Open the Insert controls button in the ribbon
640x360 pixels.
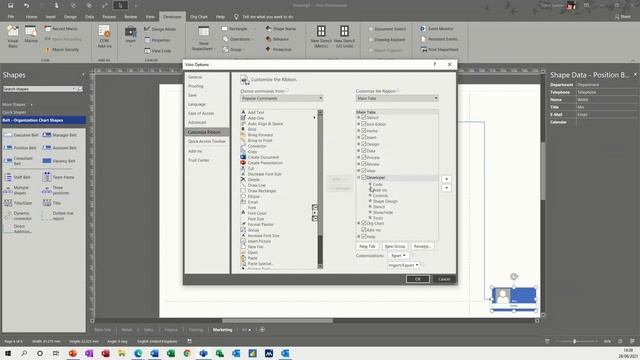point(131,35)
